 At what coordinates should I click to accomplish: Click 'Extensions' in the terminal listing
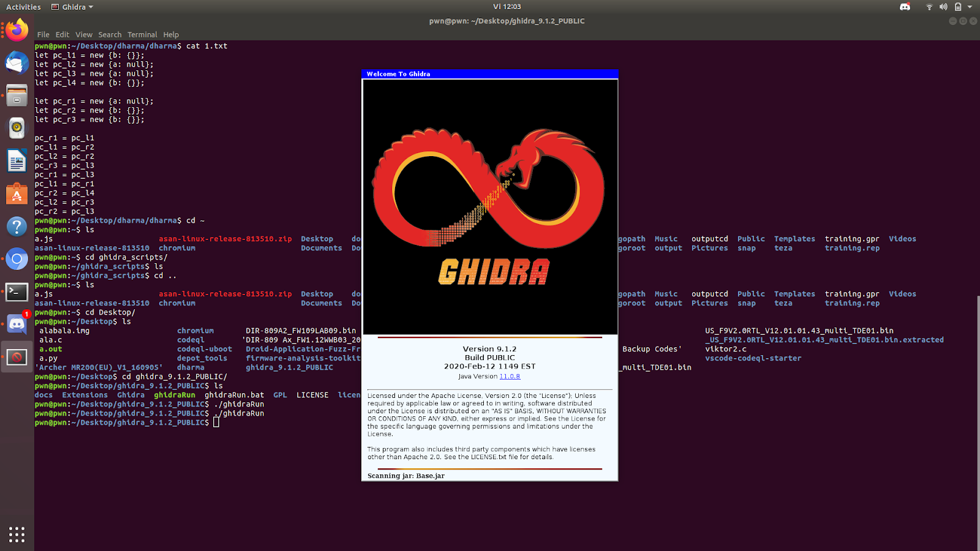pyautogui.click(x=85, y=395)
